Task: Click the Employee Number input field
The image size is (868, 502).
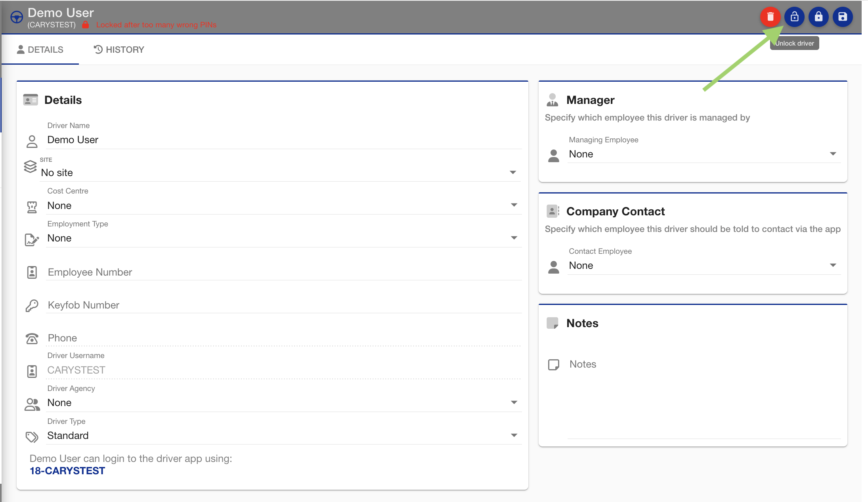Action: (284, 272)
